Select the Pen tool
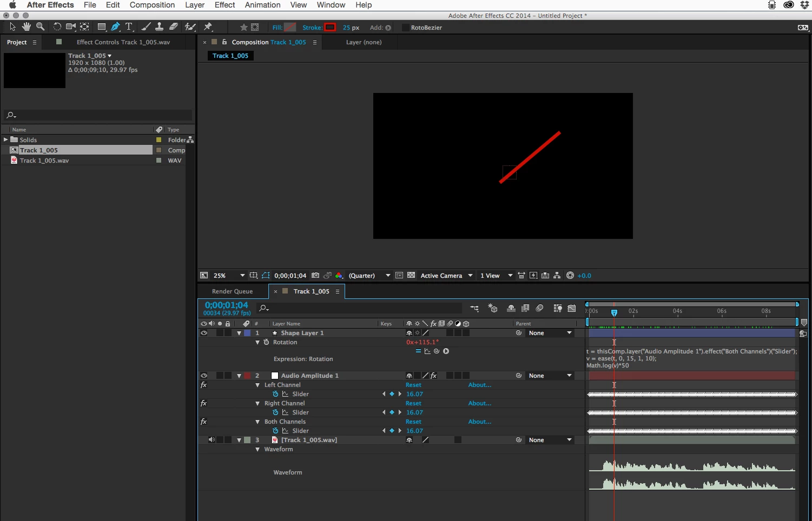Screen dimensions: 812x521 click(x=115, y=26)
